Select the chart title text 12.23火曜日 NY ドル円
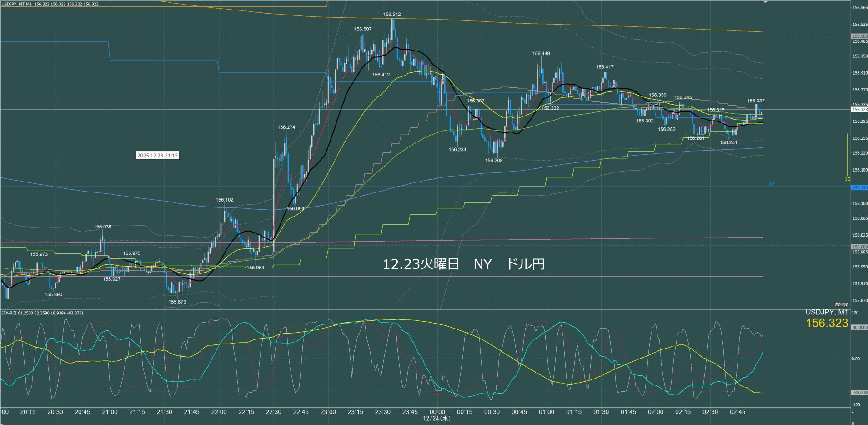The height and width of the screenshot is (425, 868). tap(463, 264)
